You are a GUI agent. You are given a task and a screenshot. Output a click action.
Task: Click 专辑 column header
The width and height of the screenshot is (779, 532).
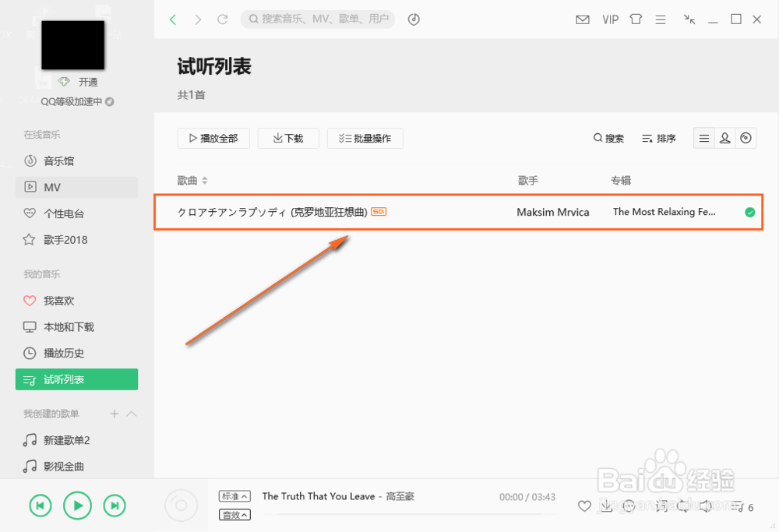click(621, 181)
